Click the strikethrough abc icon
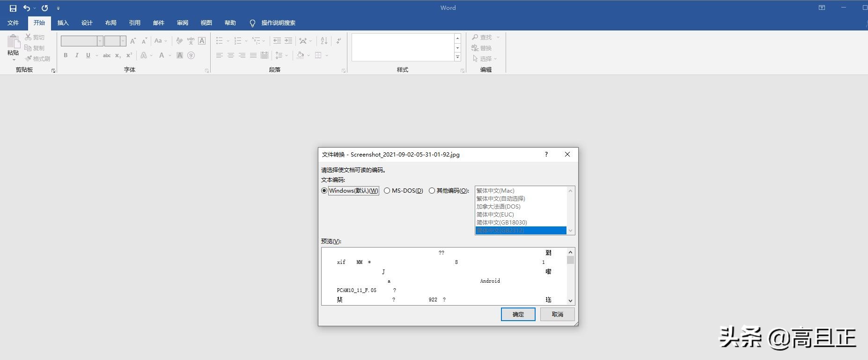868x360 pixels. 107,55
